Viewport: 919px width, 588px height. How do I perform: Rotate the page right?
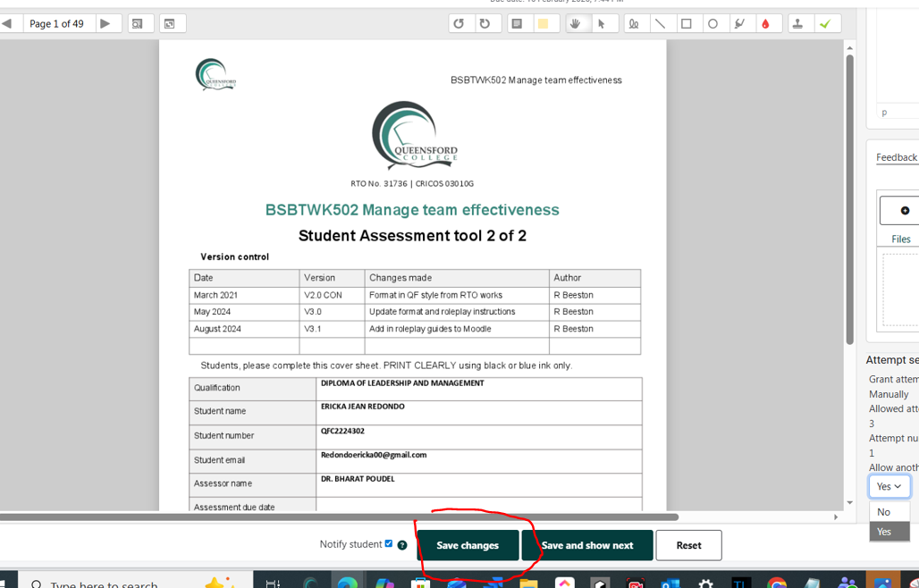(485, 23)
